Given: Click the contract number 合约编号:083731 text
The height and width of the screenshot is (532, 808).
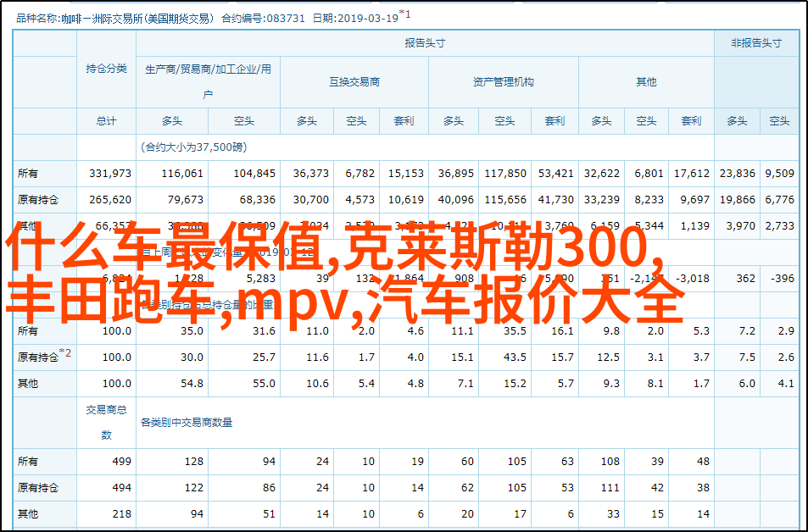Looking at the screenshot, I should 264,19.
